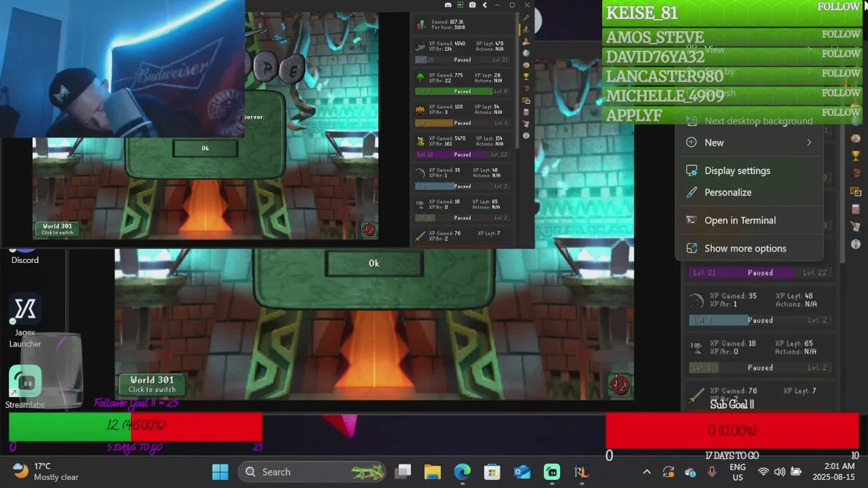Open the globe World icon in small RuneLite sidebar

click(x=526, y=54)
